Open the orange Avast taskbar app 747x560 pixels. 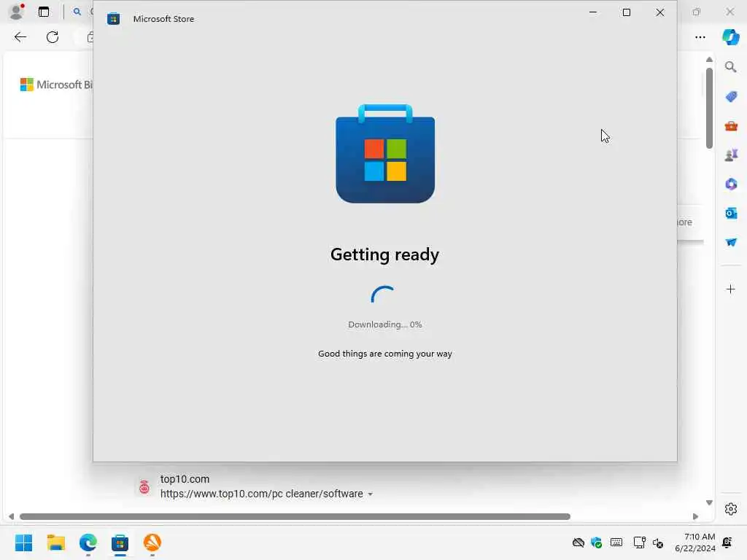pos(152,542)
